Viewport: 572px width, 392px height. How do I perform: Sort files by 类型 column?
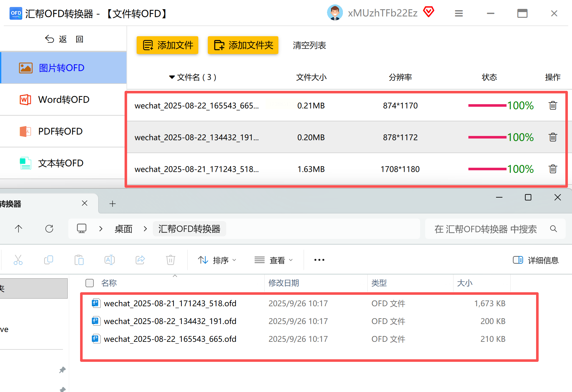tap(379, 283)
